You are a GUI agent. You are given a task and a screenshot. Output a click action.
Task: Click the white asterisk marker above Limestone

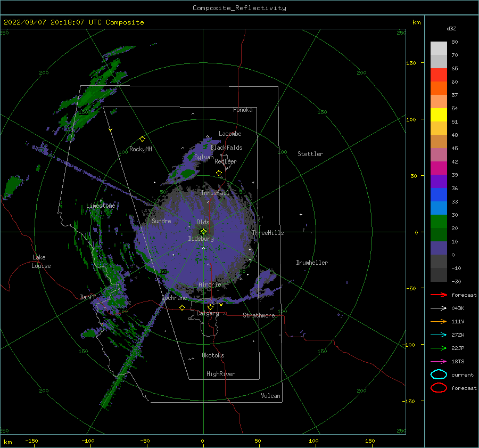(101, 201)
